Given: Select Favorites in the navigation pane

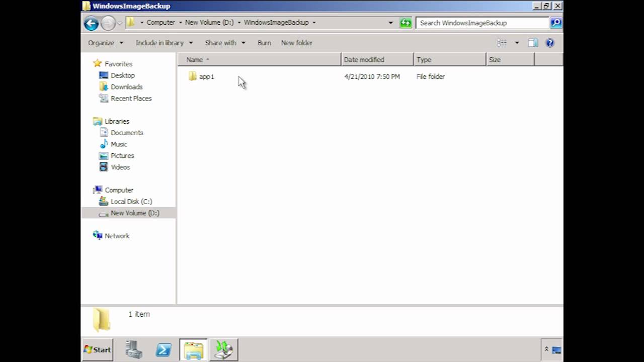Looking at the screenshot, I should (x=118, y=64).
